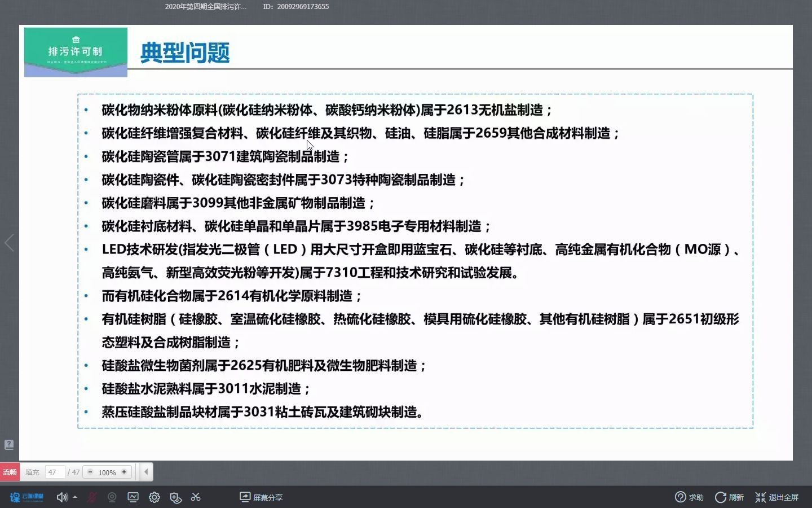
Task: Click the speaker volume icon
Action: pyautogui.click(x=61, y=497)
